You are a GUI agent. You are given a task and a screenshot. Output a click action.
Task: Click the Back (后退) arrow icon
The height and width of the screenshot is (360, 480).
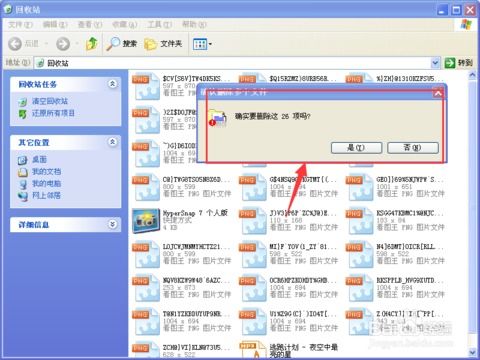click(15, 44)
